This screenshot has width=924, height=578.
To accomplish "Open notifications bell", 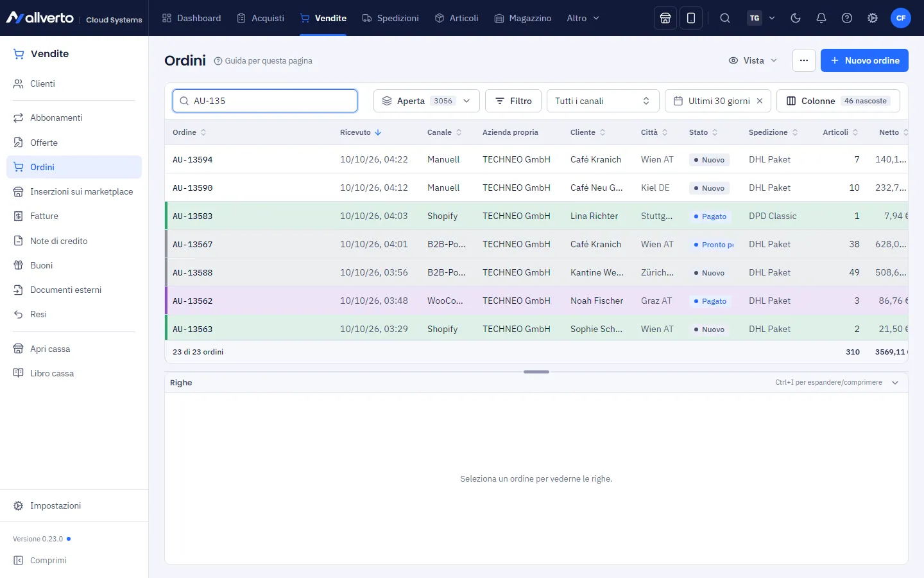I will [x=821, y=18].
